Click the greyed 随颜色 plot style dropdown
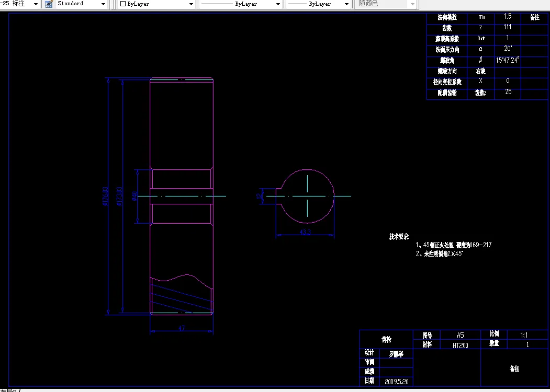This screenshot has height=392, width=550. [386, 4]
